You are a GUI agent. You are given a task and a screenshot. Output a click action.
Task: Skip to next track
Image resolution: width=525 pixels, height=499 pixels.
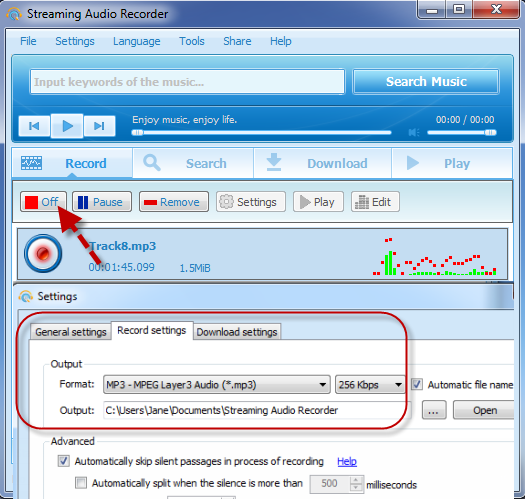click(99, 126)
